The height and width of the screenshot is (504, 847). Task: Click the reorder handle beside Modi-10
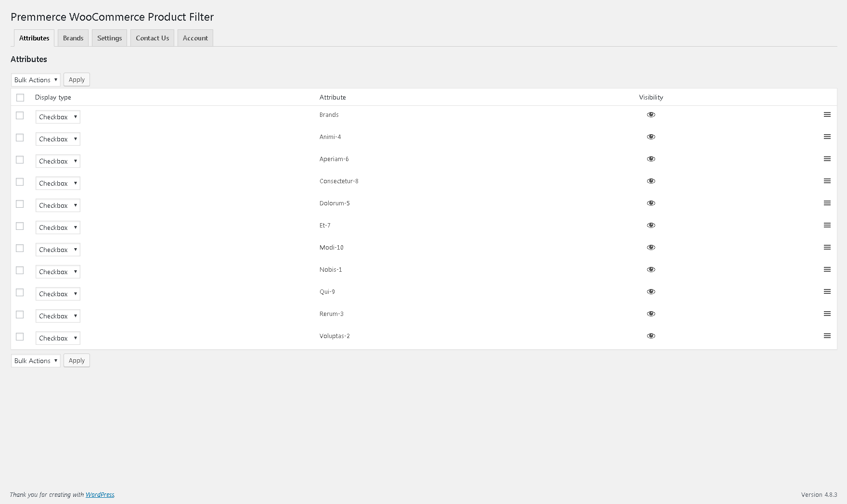[827, 247]
